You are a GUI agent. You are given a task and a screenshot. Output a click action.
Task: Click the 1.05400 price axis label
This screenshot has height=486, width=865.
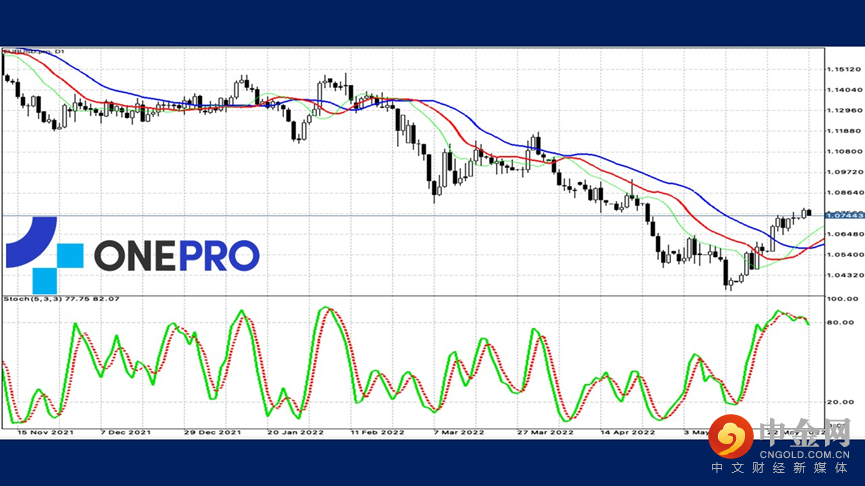click(x=844, y=255)
